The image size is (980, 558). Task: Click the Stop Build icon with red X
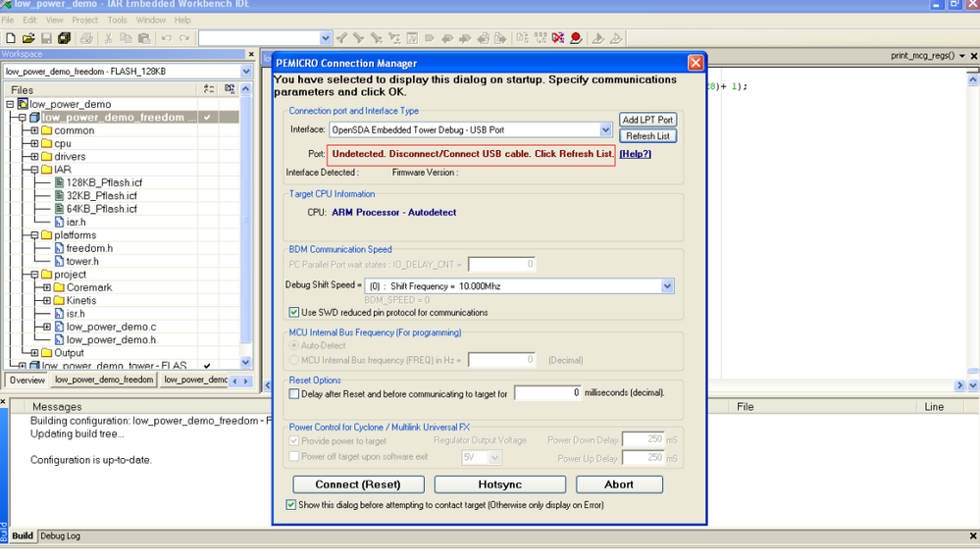(558, 39)
